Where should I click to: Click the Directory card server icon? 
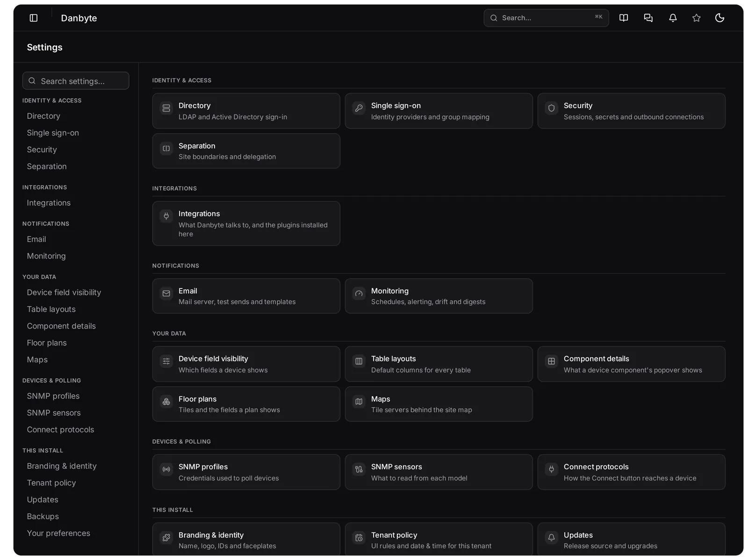click(166, 108)
